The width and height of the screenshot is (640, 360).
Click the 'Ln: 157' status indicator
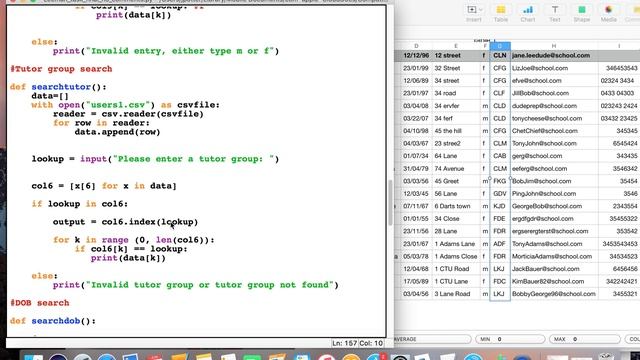(x=345, y=343)
